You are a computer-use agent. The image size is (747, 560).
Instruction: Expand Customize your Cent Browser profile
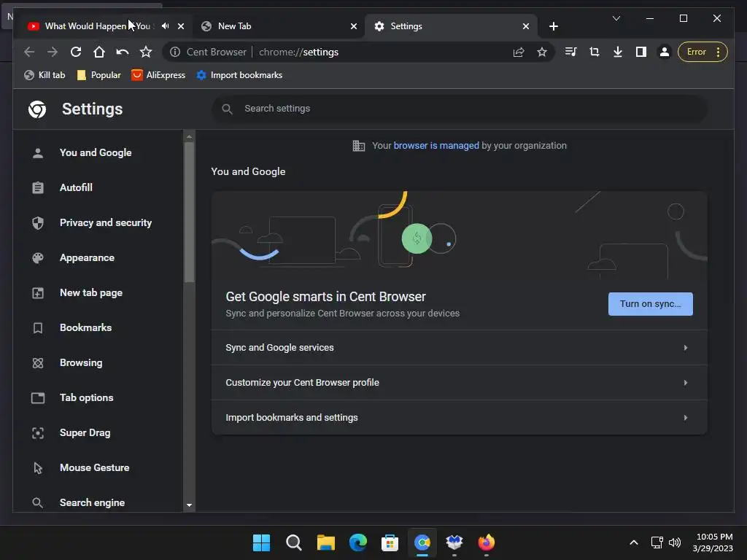click(x=460, y=383)
